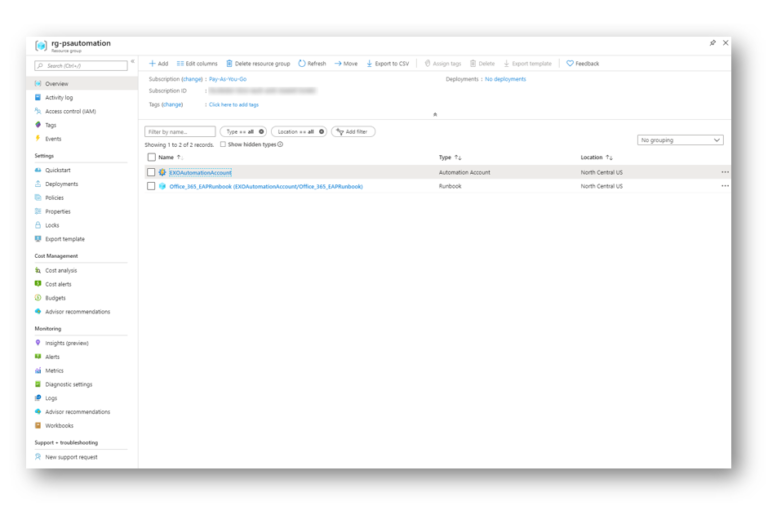Screen dimensions: 768x506
Task: Click Export to CSV
Action: (387, 64)
